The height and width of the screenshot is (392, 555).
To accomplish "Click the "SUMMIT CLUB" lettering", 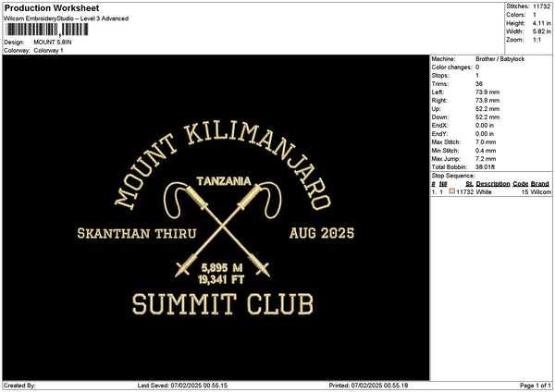I will (x=223, y=304).
